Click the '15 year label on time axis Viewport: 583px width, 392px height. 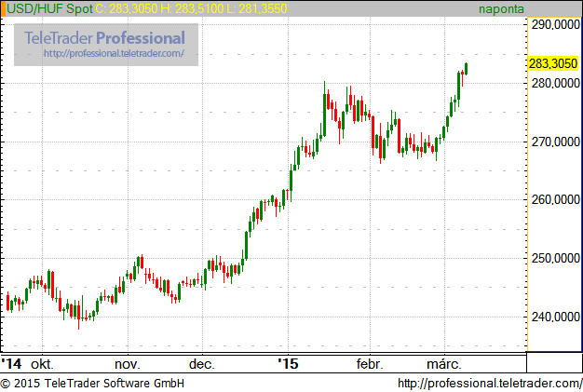coord(289,363)
